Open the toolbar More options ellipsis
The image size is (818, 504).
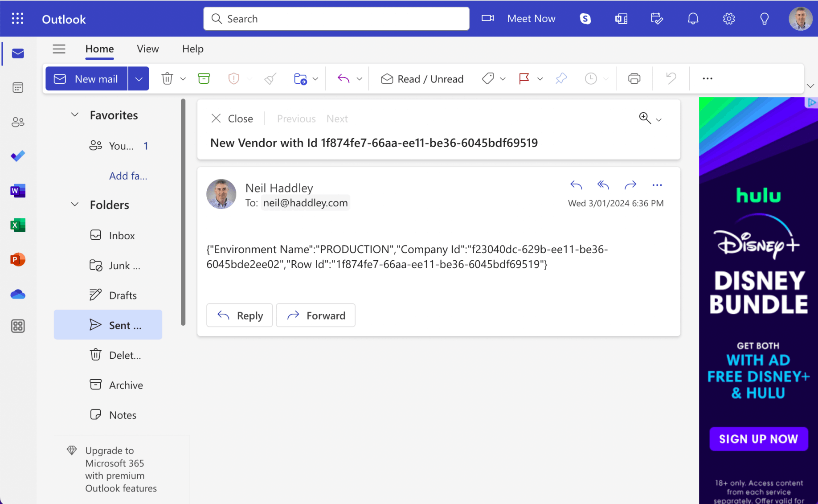click(x=708, y=79)
